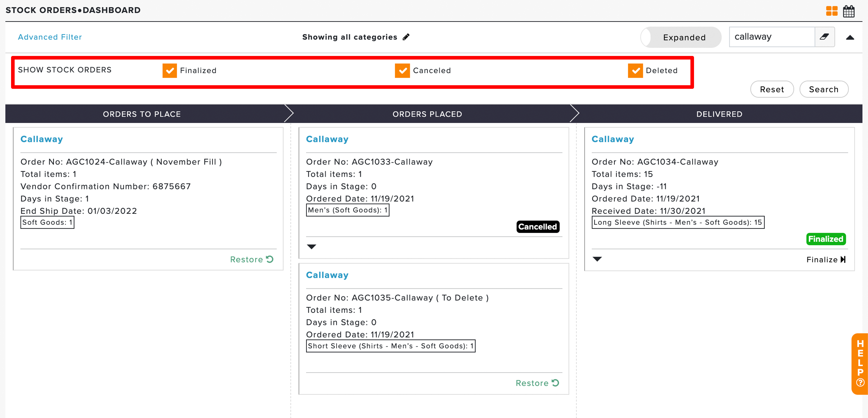The height and width of the screenshot is (418, 868).
Task: Open Callaway title on order AGC1034 card
Action: pyautogui.click(x=613, y=139)
